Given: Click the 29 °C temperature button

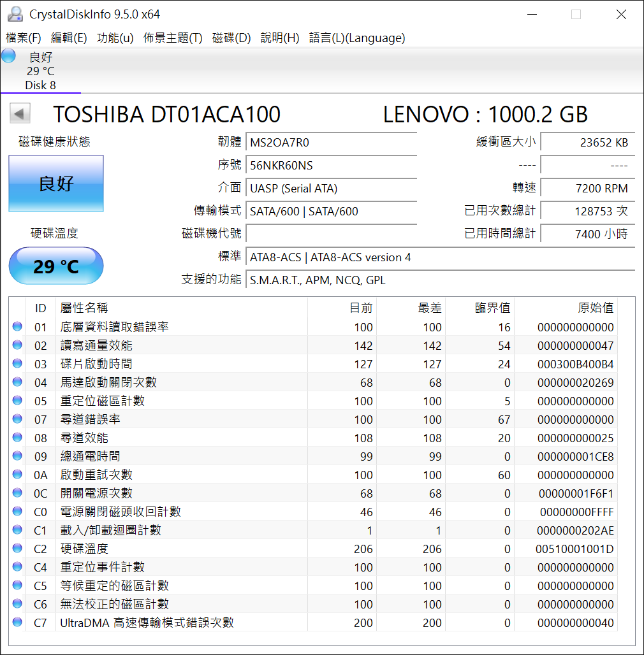Looking at the screenshot, I should (x=56, y=266).
